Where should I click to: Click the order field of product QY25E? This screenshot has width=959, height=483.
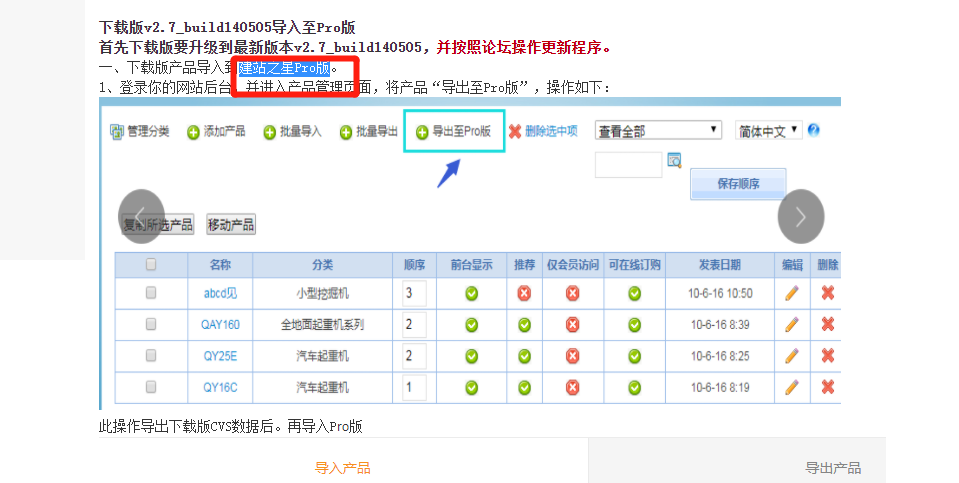pos(414,356)
